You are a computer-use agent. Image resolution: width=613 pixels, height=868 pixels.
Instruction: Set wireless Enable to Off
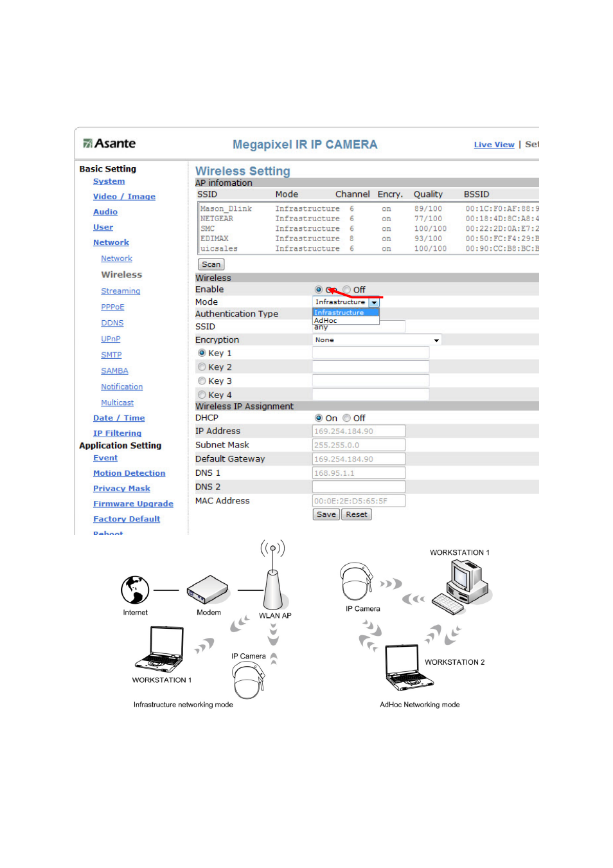[347, 290]
